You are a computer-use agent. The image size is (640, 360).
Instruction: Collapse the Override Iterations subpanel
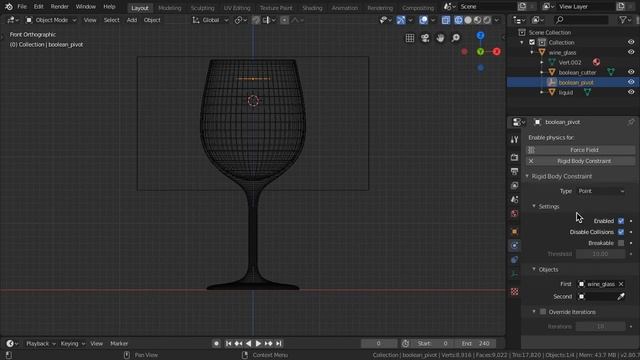pyautogui.click(x=534, y=312)
